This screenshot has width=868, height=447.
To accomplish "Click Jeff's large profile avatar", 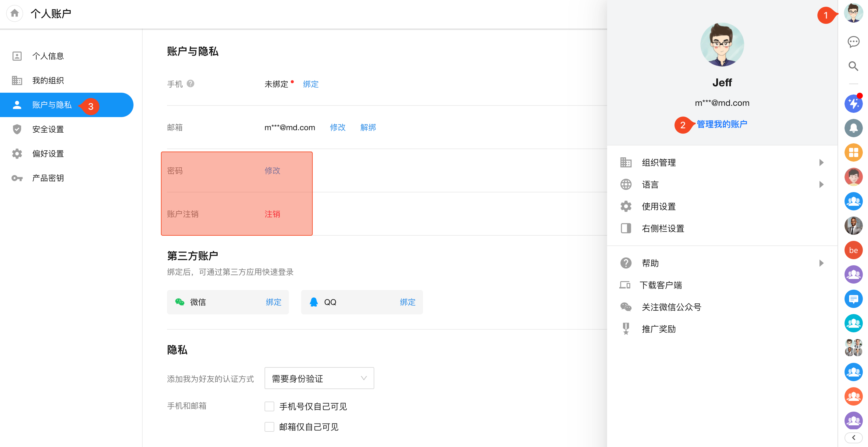I will click(x=722, y=45).
